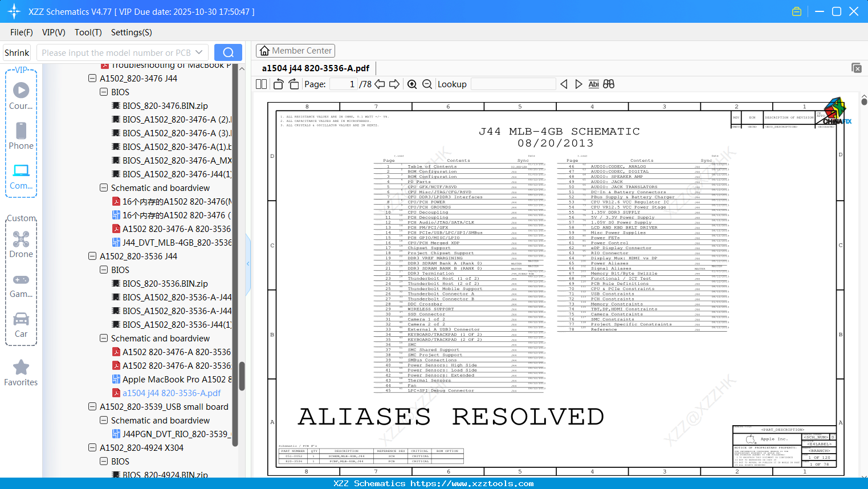Select BIOS_A1502_820-3476-A (3) file
Viewport: 868px width, 489px height.
point(172,133)
